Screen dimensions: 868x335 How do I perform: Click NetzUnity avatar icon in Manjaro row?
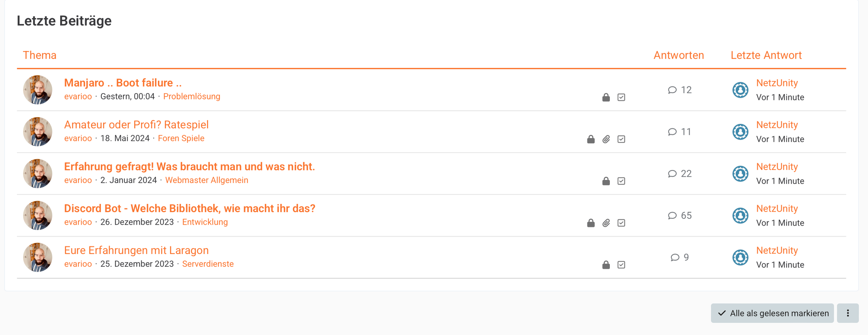(740, 90)
